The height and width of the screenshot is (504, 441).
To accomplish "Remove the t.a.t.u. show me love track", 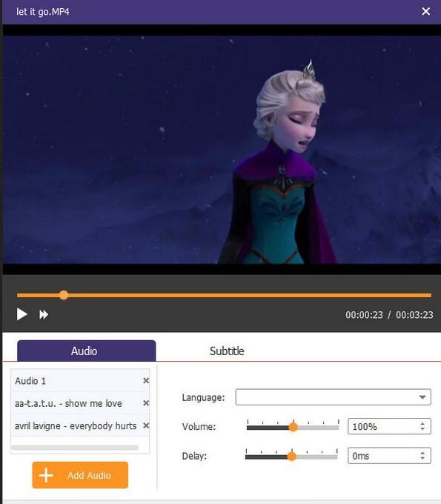I will click(x=146, y=403).
